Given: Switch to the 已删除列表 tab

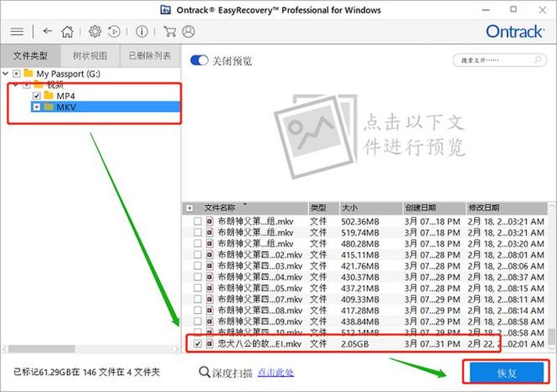Looking at the screenshot, I should point(150,56).
